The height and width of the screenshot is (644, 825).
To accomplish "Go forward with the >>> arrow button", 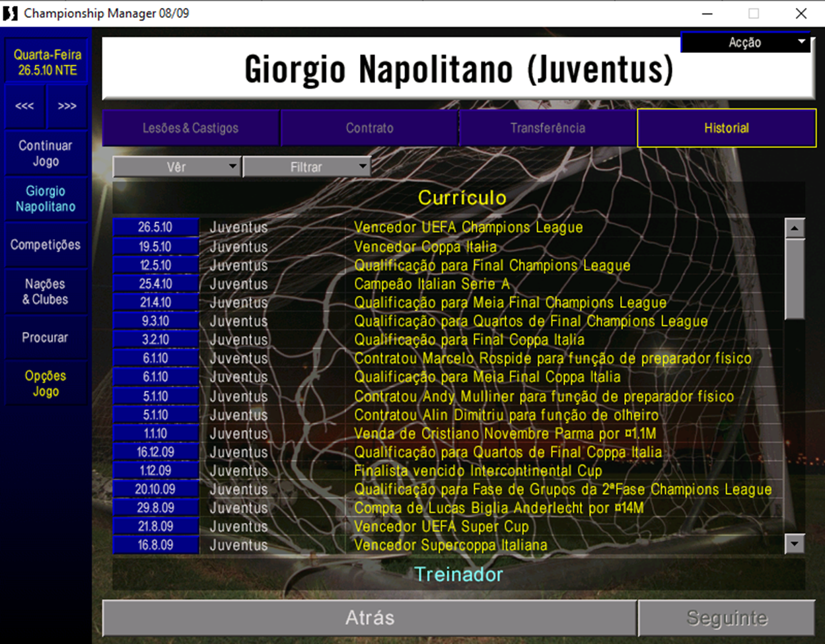I will 67,106.
